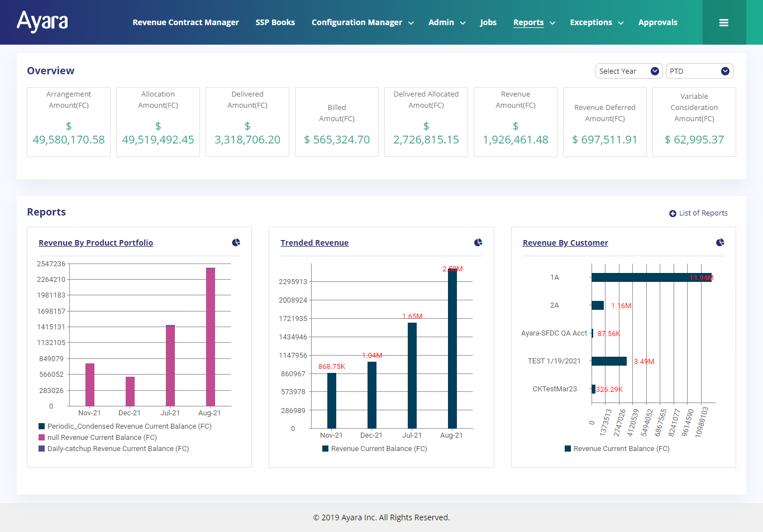The width and height of the screenshot is (763, 532).
Task: Click the Ayara logo
Action: tap(42, 22)
